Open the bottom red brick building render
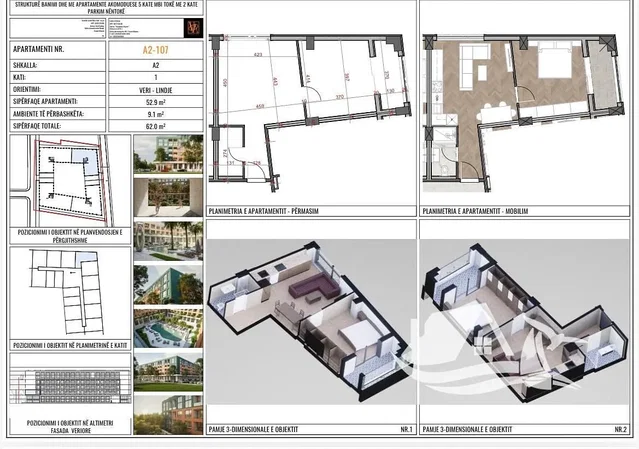Image resolution: width=639 pixels, height=449 pixels. 168,415
